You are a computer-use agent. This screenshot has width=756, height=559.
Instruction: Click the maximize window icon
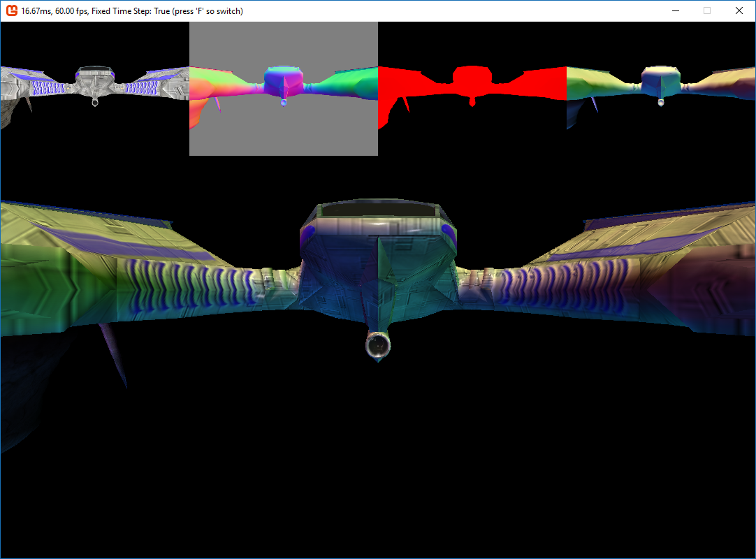[x=706, y=10]
